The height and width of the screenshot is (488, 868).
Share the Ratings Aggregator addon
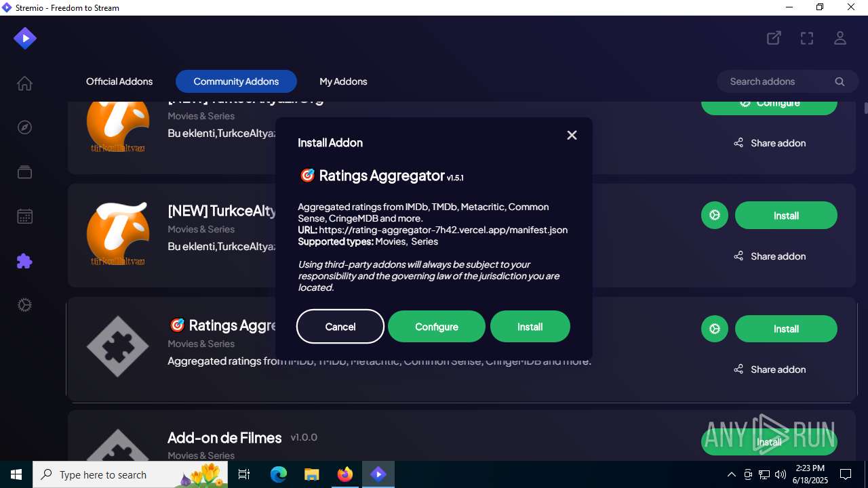[770, 369]
